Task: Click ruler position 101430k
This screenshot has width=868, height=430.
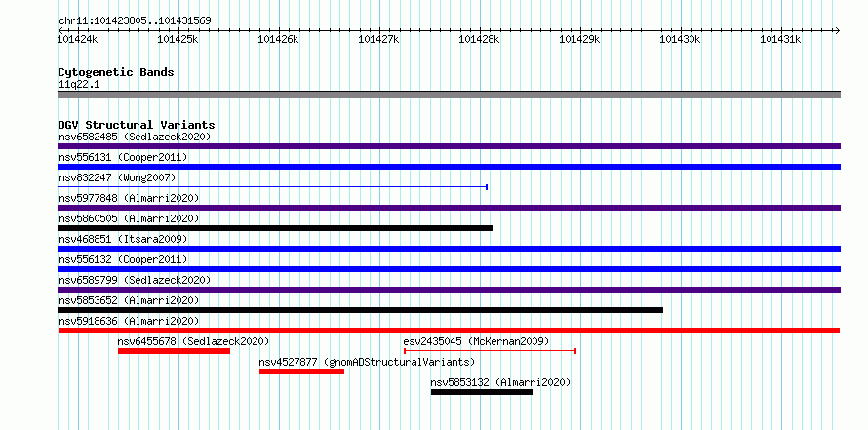Action: (x=681, y=39)
